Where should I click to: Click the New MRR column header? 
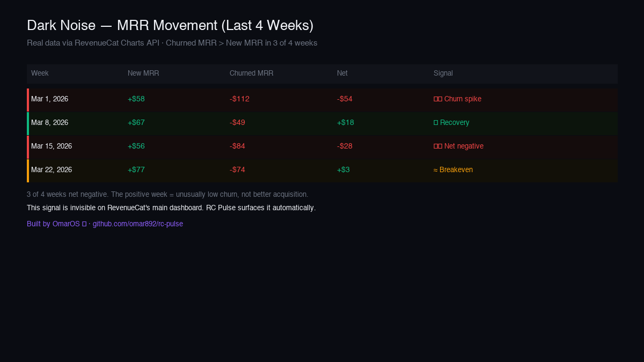click(x=143, y=73)
